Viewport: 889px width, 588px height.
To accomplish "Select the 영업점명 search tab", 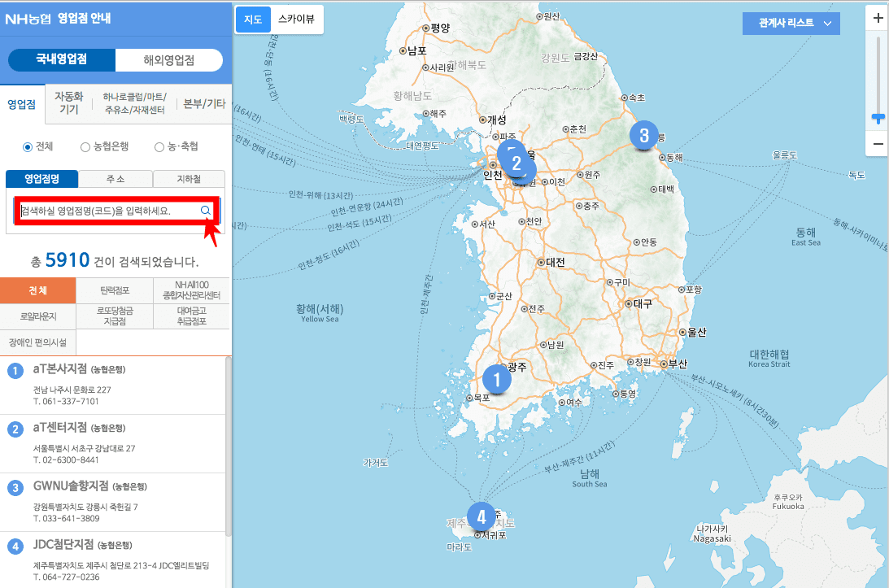I will pos(42,179).
